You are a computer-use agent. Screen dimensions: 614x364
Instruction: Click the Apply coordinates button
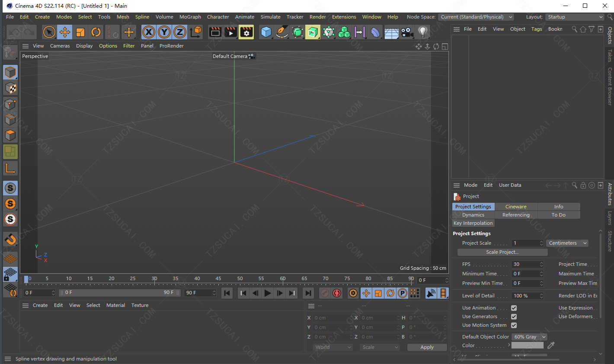point(427,347)
